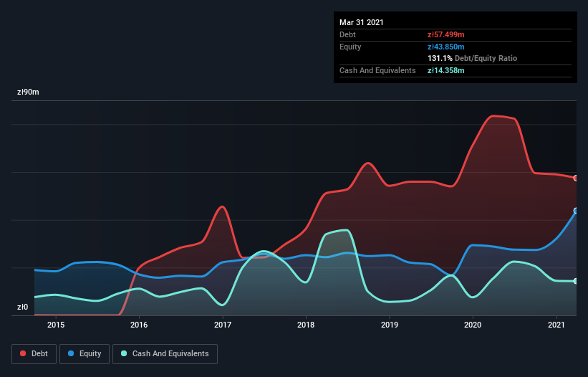588x377 pixels.
Task: Select the teal Cash endpoint marker
Action: coord(576,281)
